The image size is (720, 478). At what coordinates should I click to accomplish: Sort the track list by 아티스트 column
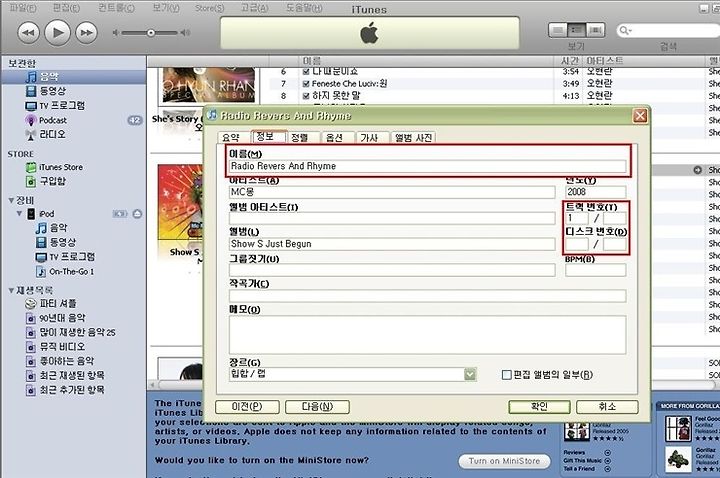coord(643,61)
